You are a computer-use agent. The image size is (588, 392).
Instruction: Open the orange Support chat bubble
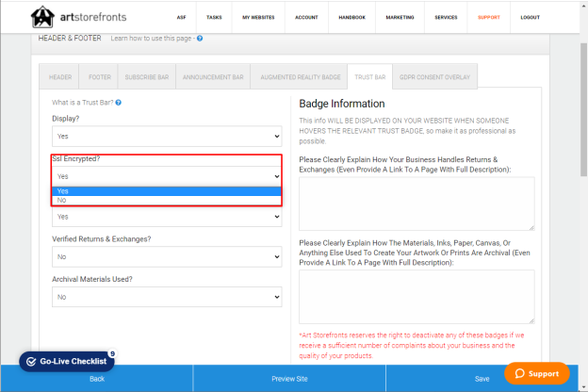coord(537,373)
